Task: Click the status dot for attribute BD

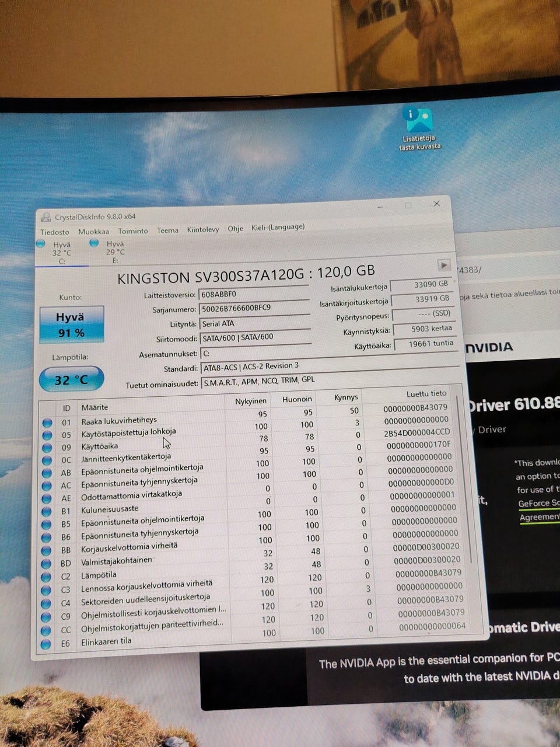Action: tap(47, 564)
